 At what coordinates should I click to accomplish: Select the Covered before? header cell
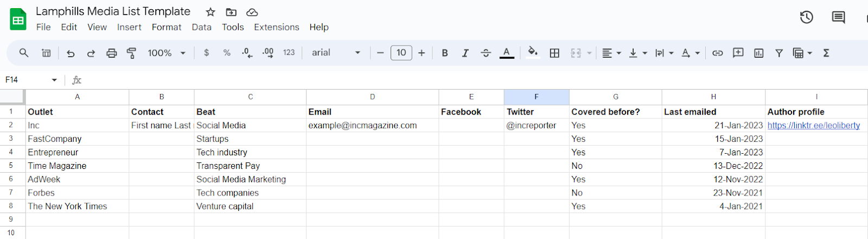coord(616,112)
